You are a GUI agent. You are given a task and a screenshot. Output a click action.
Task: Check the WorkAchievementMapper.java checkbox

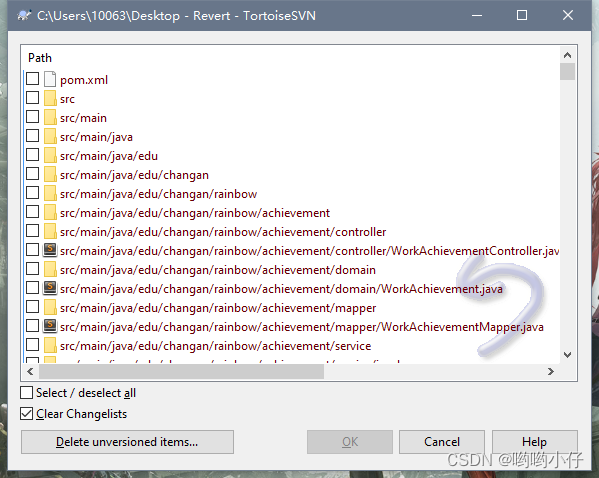point(32,326)
